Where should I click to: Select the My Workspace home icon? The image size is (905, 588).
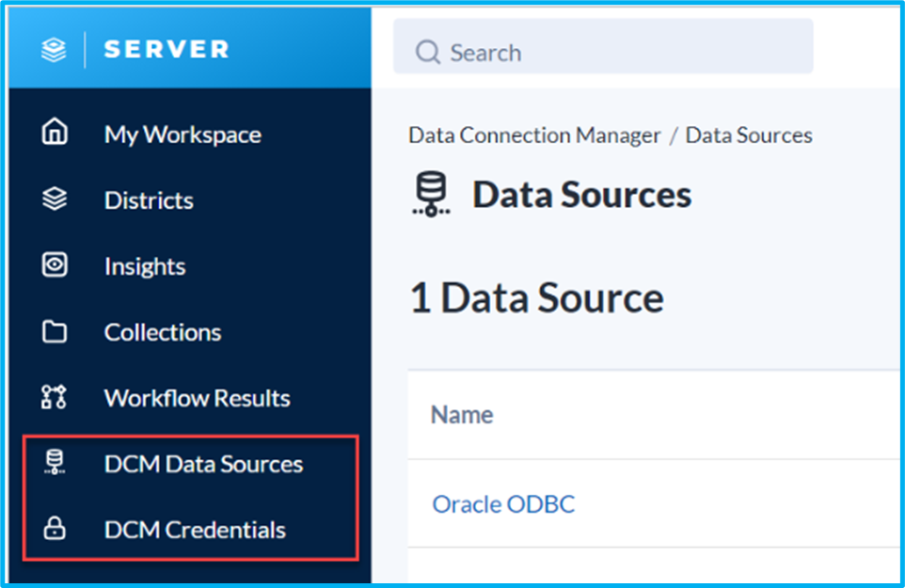click(x=55, y=134)
